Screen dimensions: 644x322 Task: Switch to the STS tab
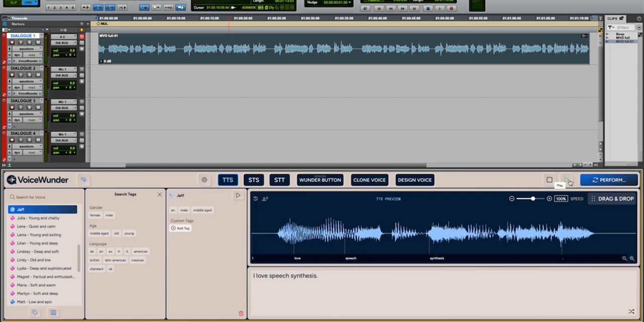pyautogui.click(x=254, y=180)
